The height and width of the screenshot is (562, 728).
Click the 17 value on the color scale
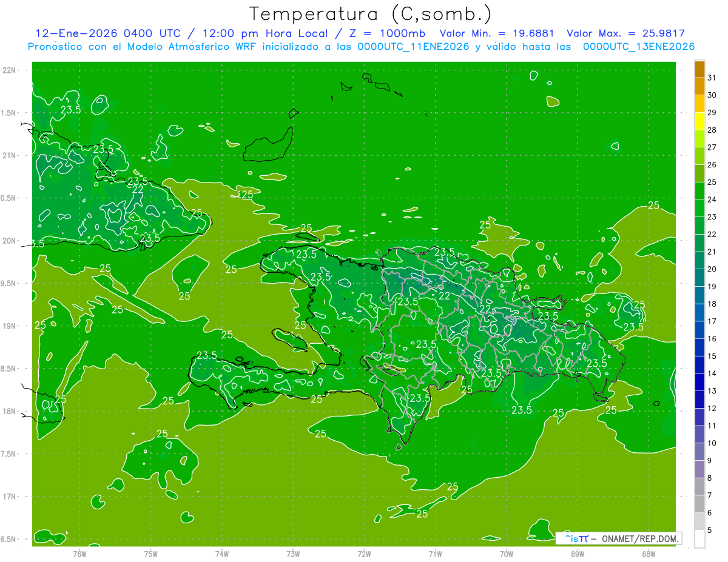point(712,321)
